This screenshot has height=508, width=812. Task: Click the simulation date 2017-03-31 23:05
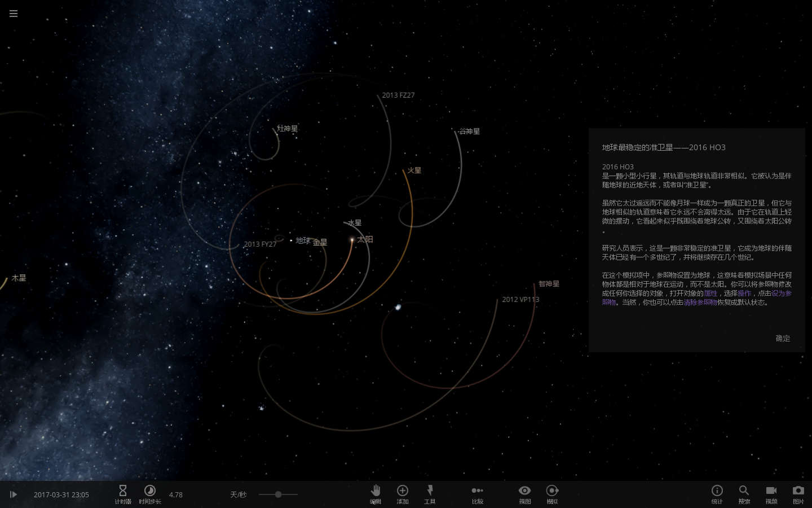61,495
